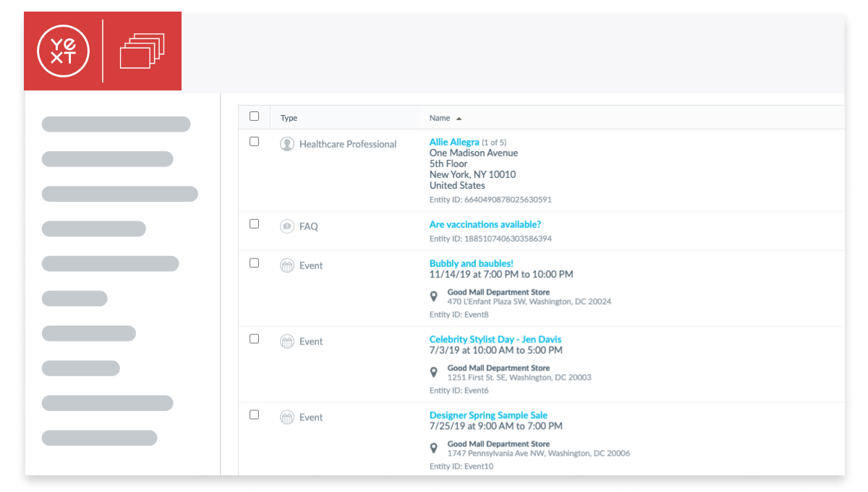This screenshot has width=868, height=492.
Task: Open the Bubbly and baubles! event link
Action: click(472, 264)
